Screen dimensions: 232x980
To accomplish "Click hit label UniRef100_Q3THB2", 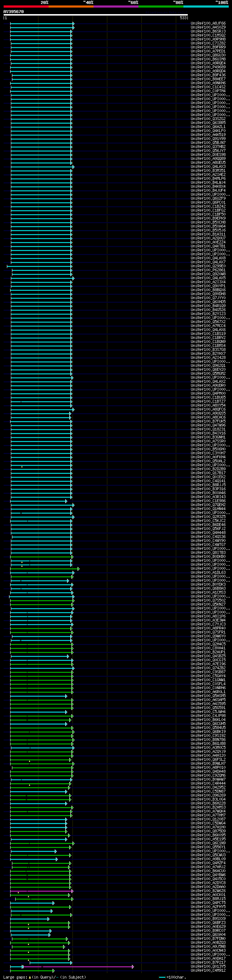I will coord(208,147).
